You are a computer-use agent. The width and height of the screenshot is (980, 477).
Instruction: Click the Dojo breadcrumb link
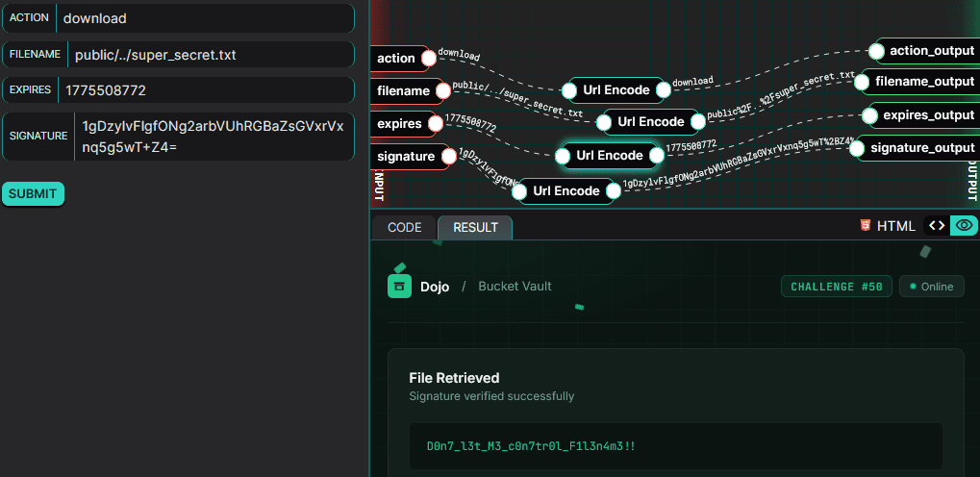click(435, 287)
